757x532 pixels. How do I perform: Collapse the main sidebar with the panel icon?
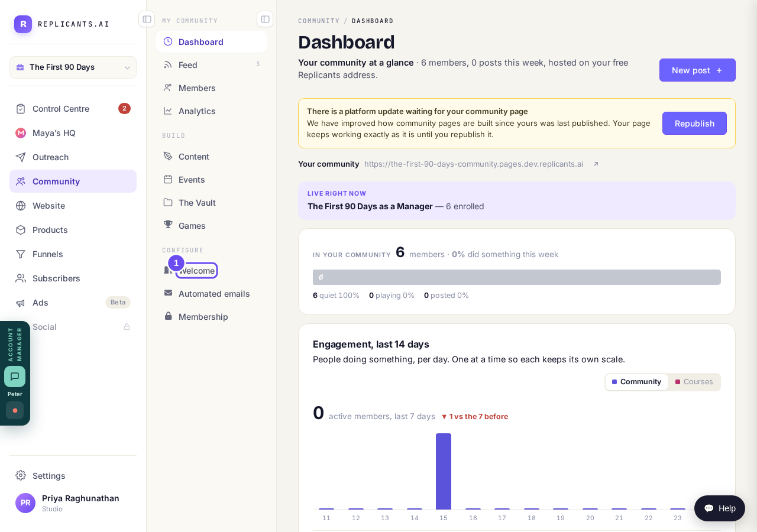pos(147,19)
